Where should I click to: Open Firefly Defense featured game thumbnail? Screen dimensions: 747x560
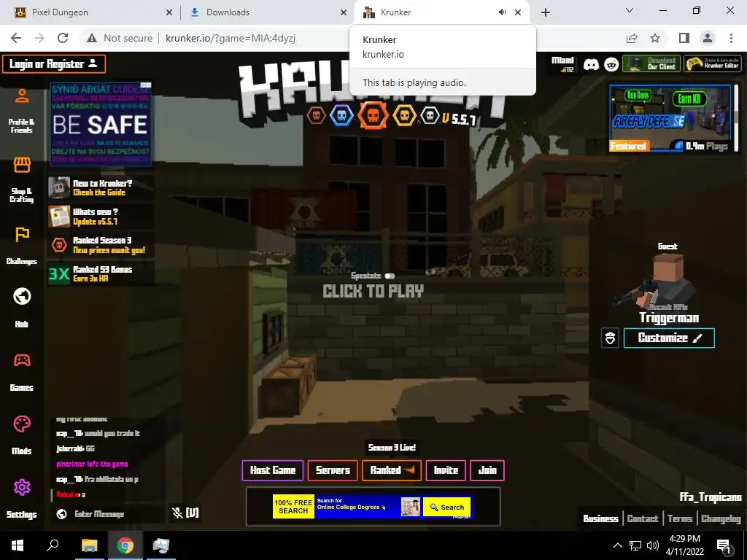tap(670, 118)
